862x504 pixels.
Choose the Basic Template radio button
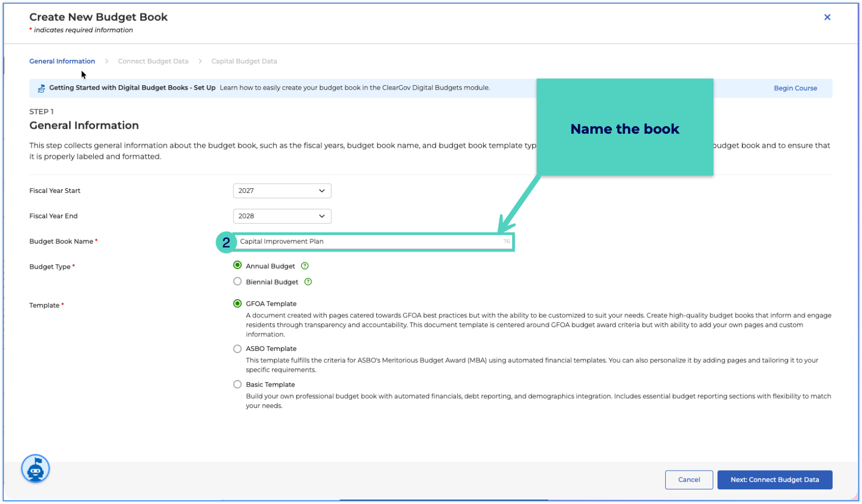coord(237,384)
